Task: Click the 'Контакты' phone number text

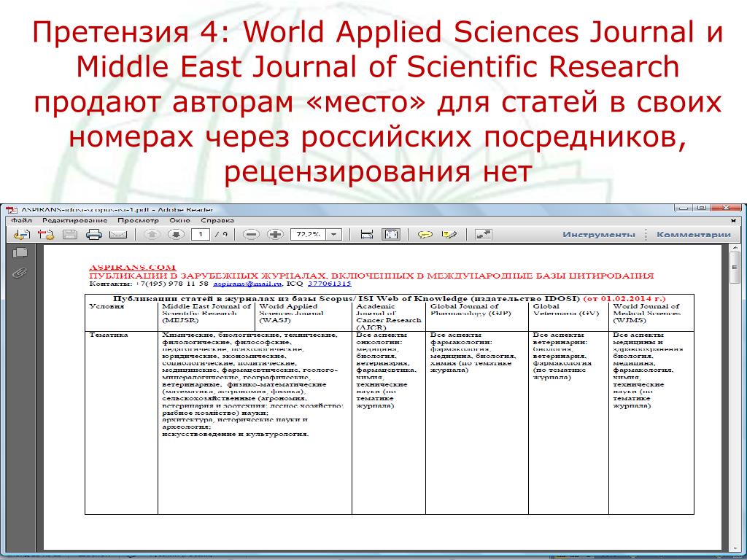Action: click(149, 284)
